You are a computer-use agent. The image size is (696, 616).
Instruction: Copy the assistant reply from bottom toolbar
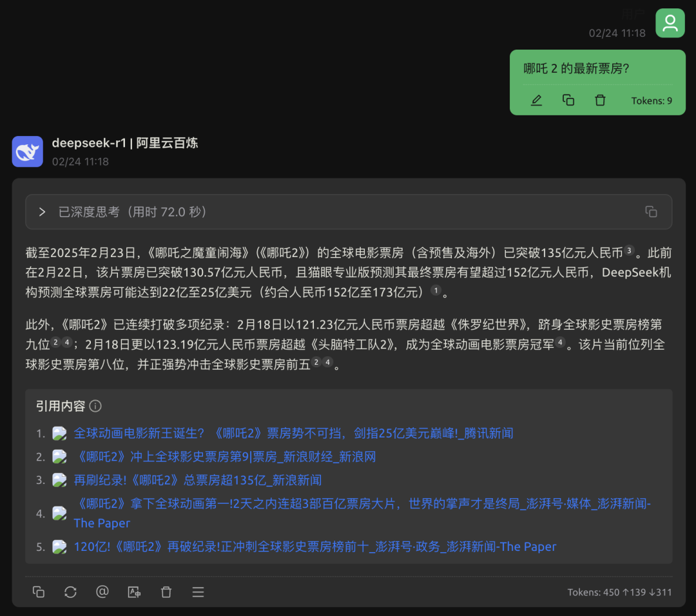coord(39,592)
